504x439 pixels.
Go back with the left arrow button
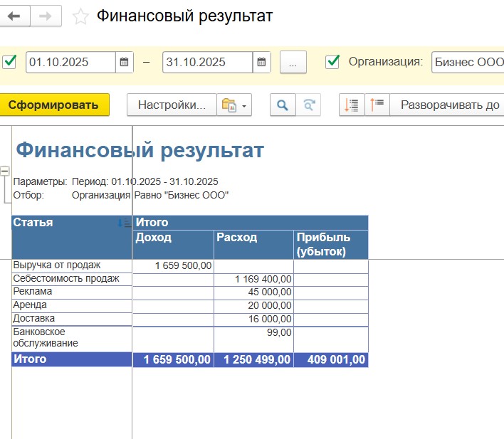(14, 16)
